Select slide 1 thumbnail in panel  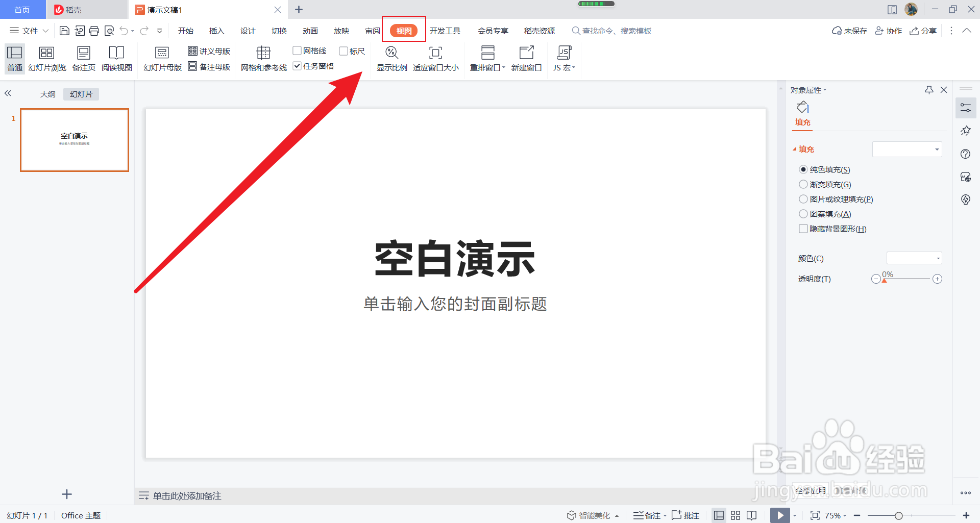[x=74, y=140]
